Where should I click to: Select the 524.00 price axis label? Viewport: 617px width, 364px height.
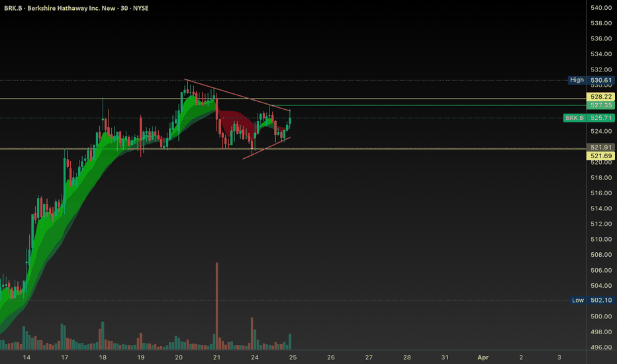tap(601, 131)
